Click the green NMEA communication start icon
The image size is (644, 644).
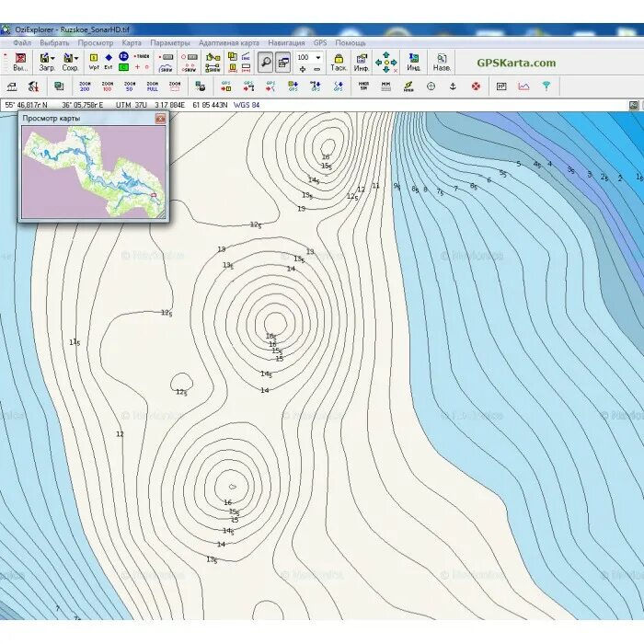(408, 86)
